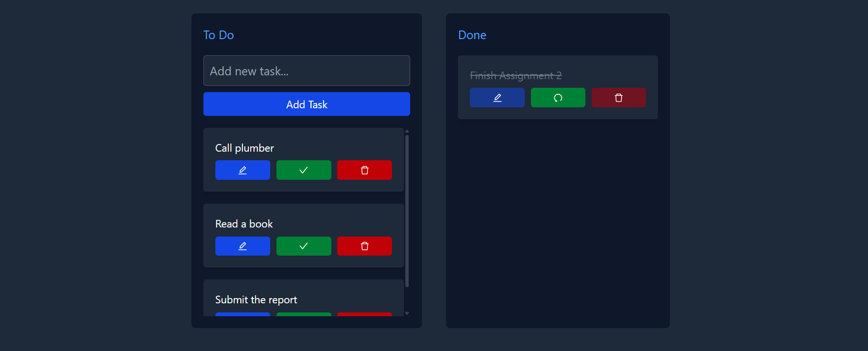Click the To Do column heading

219,35
